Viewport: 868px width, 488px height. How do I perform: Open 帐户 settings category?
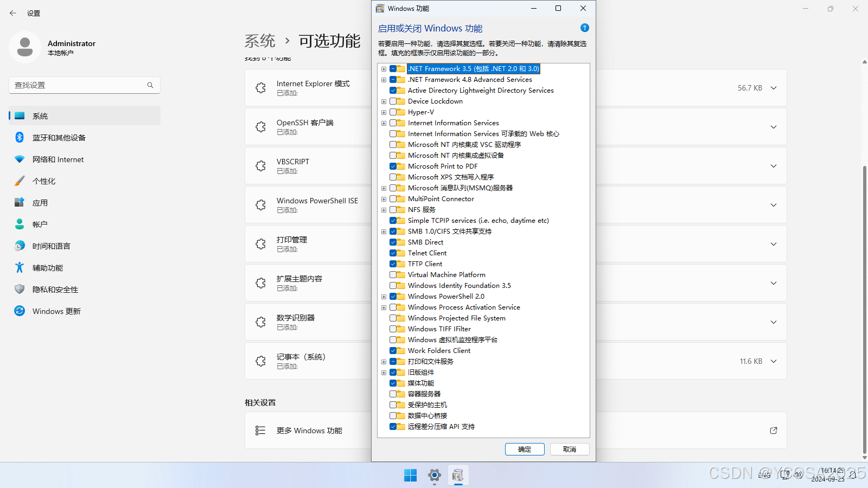[85, 224]
